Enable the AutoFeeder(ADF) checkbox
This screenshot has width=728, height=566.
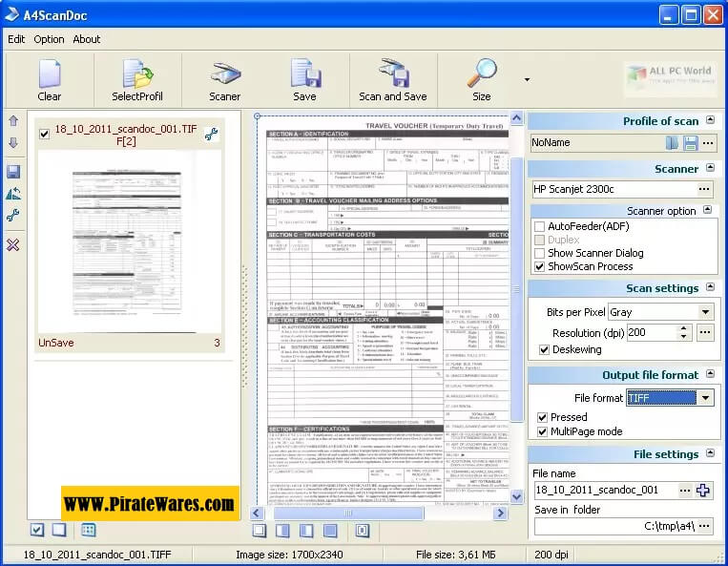click(x=541, y=226)
